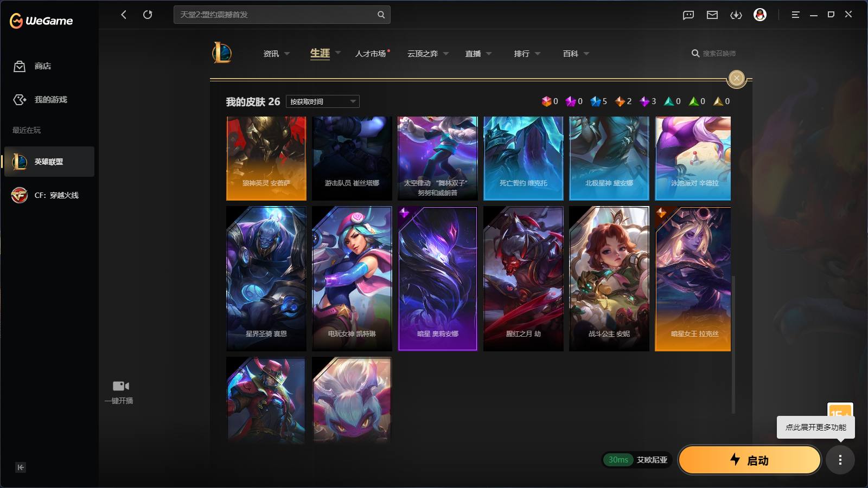Click the refresh page icon
Viewport: 868px width, 488px height.
point(148,15)
